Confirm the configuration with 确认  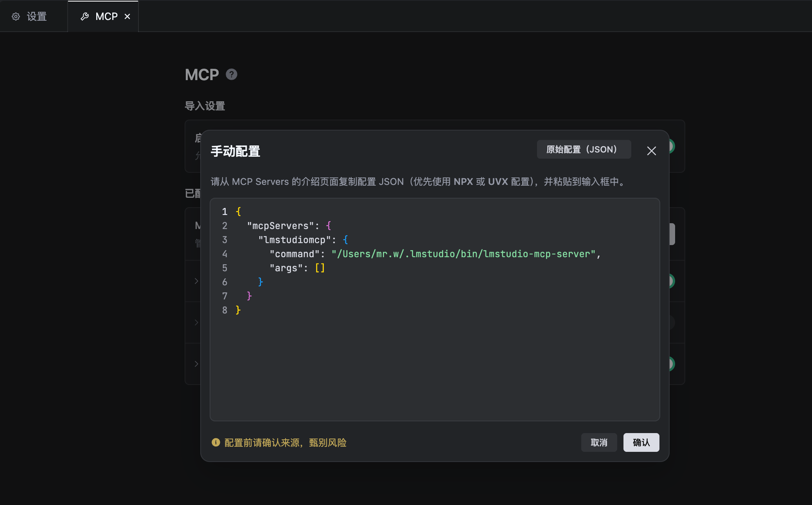[641, 442]
